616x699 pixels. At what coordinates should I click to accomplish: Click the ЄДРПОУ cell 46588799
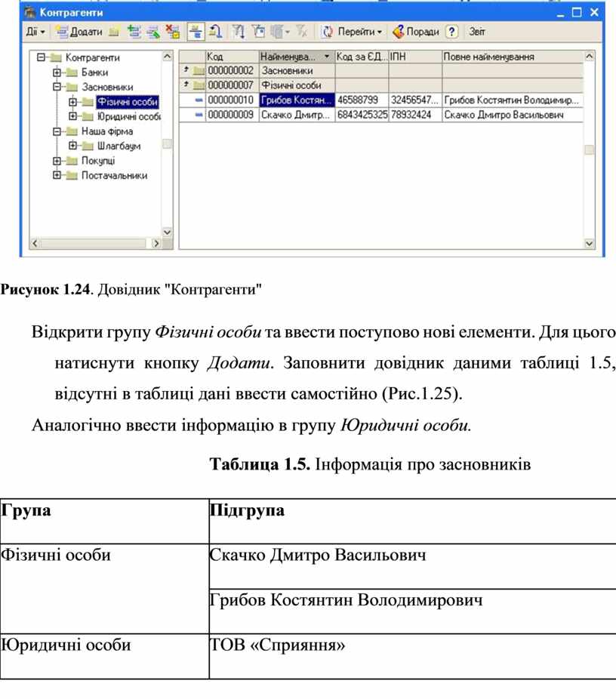click(362, 100)
